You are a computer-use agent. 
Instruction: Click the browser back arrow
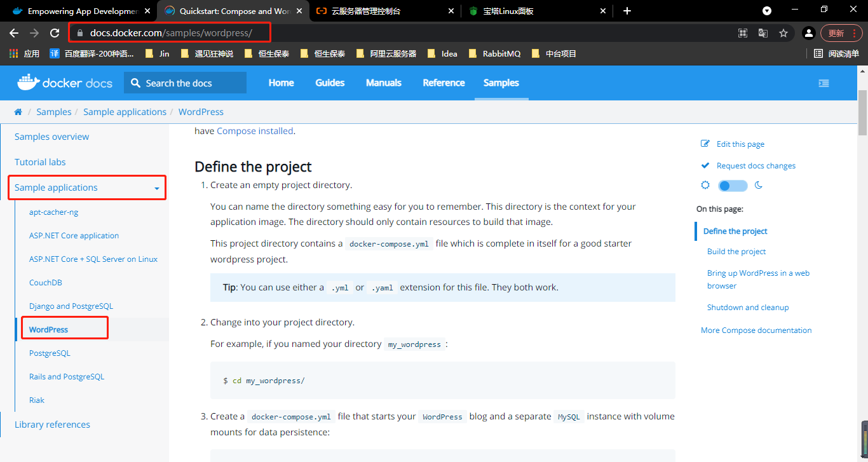click(x=14, y=33)
